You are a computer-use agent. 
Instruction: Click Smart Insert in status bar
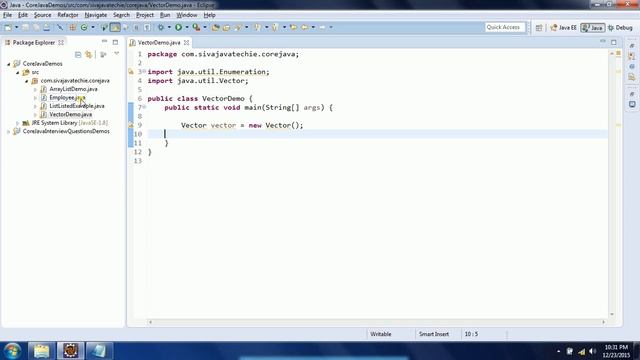tap(433, 334)
